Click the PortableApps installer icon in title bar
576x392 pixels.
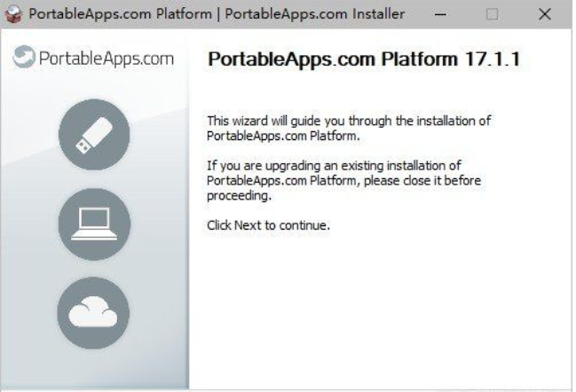click(x=13, y=14)
